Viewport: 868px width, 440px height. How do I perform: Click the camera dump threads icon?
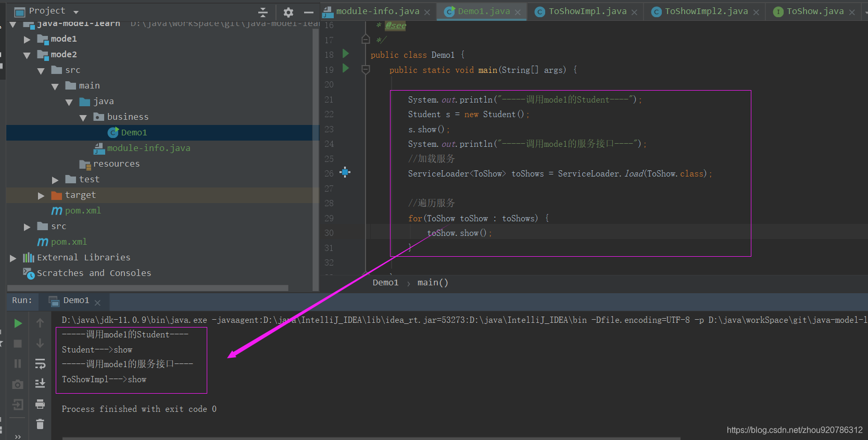(x=18, y=384)
